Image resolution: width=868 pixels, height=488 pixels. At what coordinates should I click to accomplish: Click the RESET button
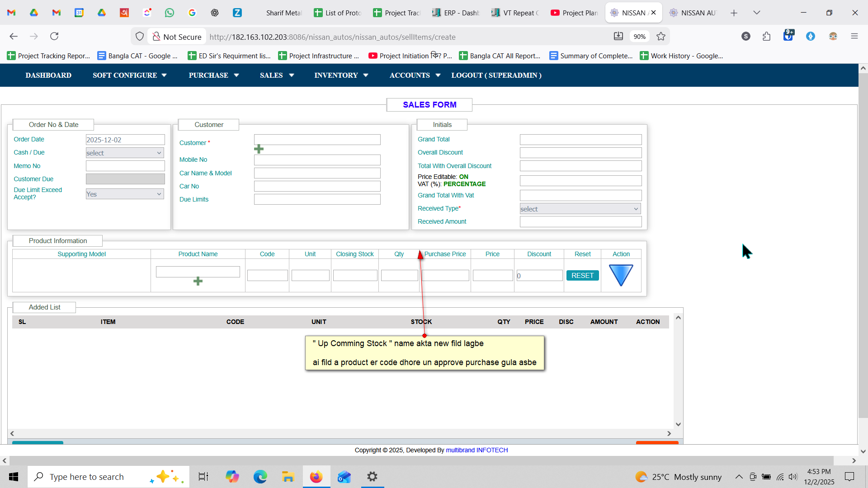pos(582,276)
